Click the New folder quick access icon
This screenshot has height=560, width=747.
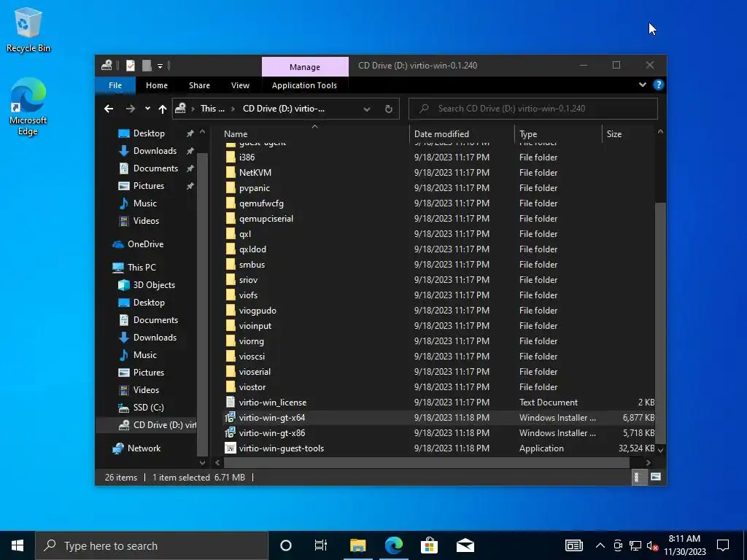point(147,66)
